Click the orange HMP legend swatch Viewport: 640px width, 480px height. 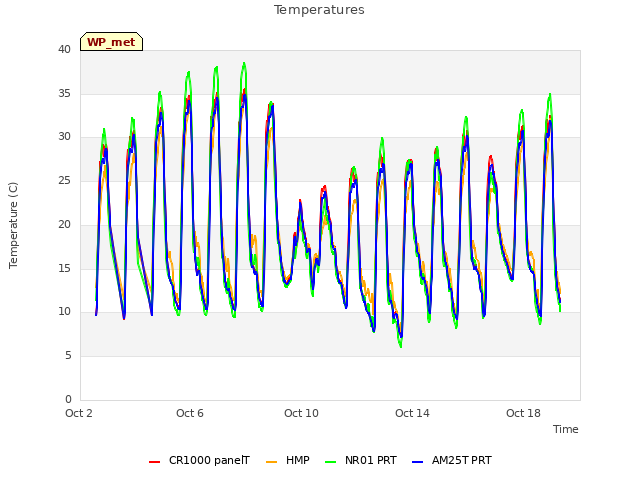[x=271, y=461]
